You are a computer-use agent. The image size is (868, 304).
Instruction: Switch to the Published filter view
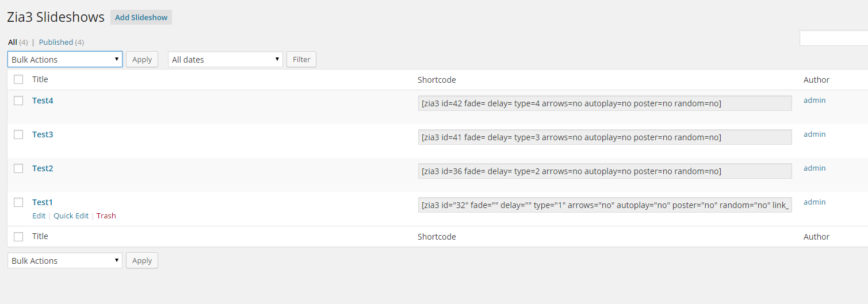pyautogui.click(x=56, y=42)
